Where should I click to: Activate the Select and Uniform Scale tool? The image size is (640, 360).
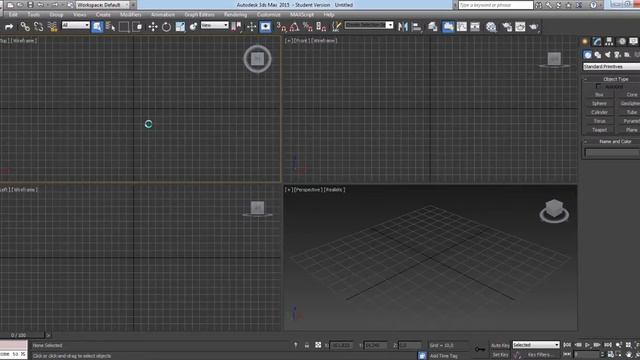click(x=180, y=27)
